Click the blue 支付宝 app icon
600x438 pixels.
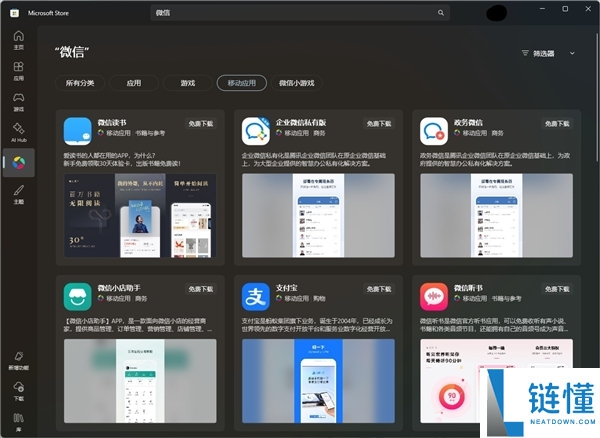point(256,296)
